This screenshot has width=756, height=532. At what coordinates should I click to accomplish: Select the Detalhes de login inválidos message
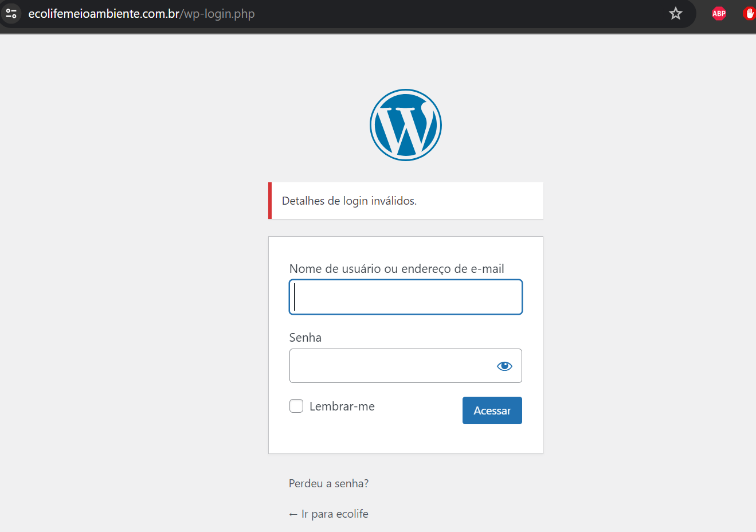click(349, 201)
